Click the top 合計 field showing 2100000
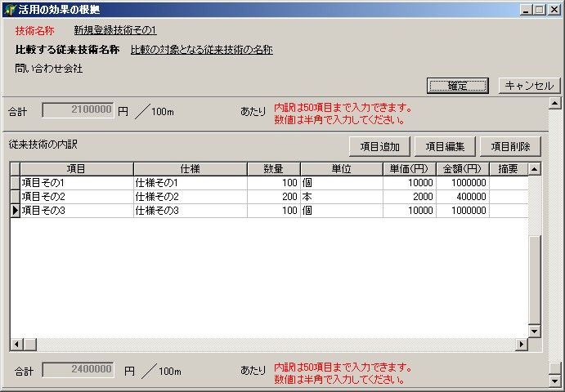This screenshot has height=392, width=565. coord(78,110)
